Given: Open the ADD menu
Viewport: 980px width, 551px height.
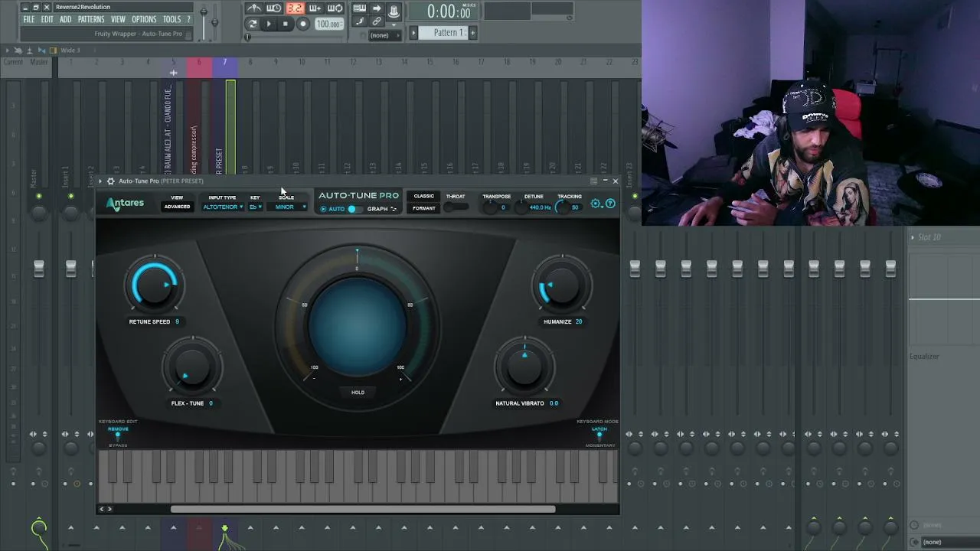Looking at the screenshot, I should point(66,19).
